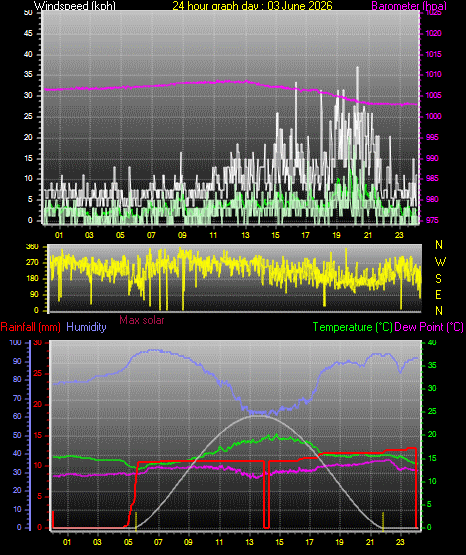
Task: Click the 24 hour graph day title
Action: pos(252,5)
